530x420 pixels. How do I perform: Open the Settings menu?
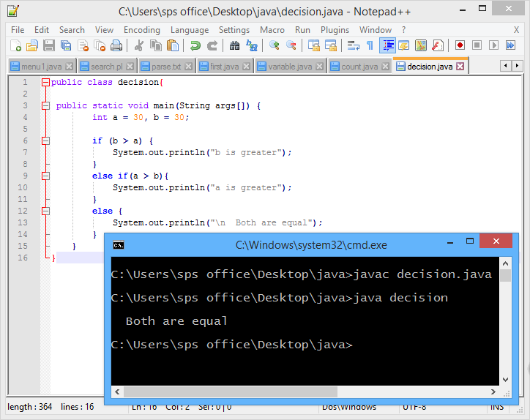click(x=234, y=30)
